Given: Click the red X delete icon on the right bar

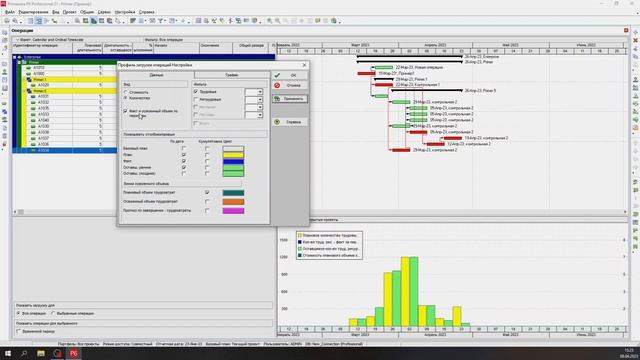Looking at the screenshot, I should (x=636, y=40).
